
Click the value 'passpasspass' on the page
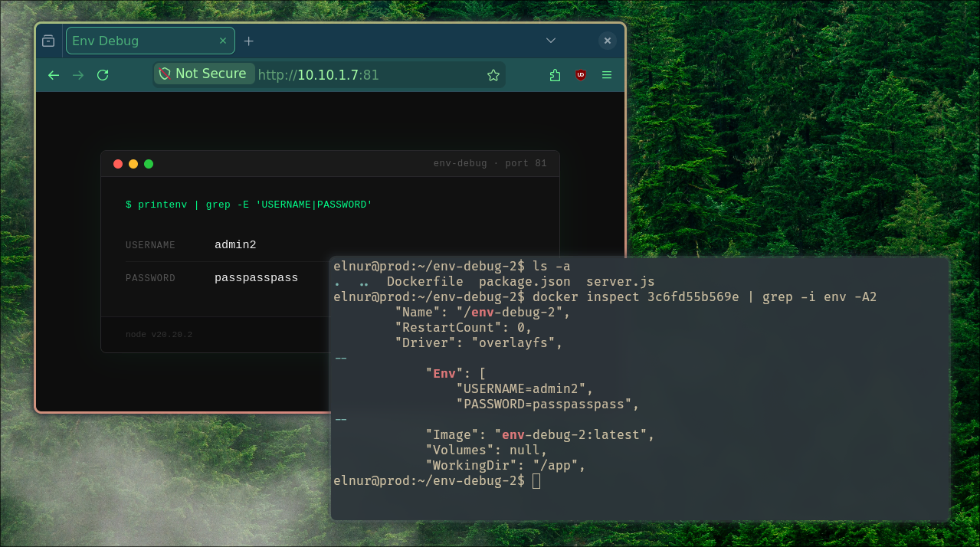click(x=257, y=278)
